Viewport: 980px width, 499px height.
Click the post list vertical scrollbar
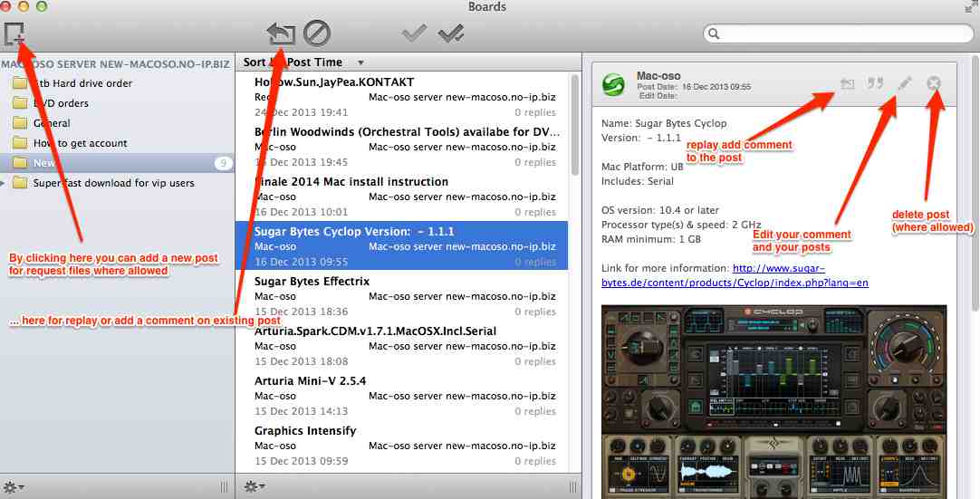point(574,125)
